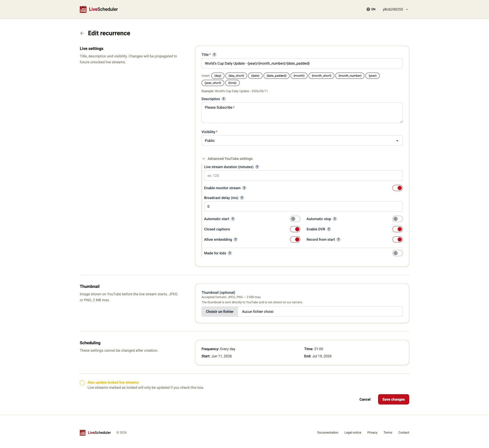The image size is (489, 448).
Task: Open help icon for Broadcast delay
Action: 242,198
